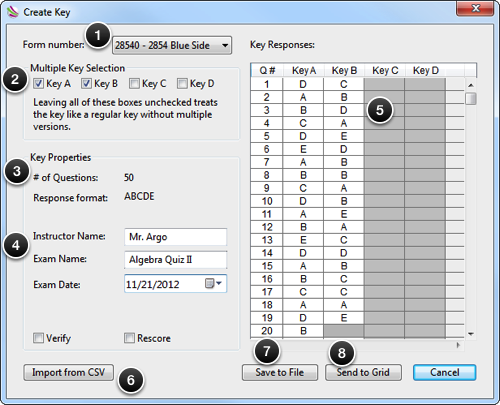Check the Verify checkbox

click(x=38, y=338)
